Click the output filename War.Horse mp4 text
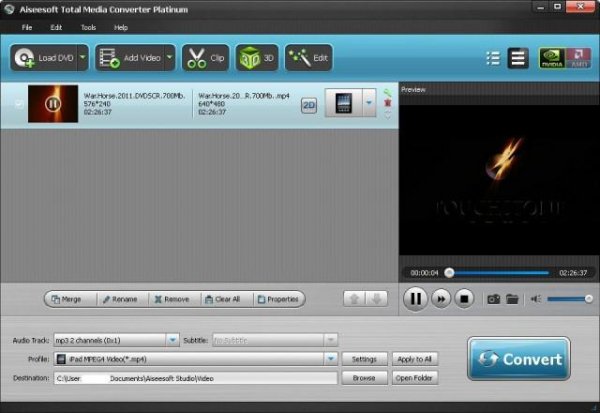Image resolution: width=600 pixels, height=413 pixels. click(x=244, y=96)
